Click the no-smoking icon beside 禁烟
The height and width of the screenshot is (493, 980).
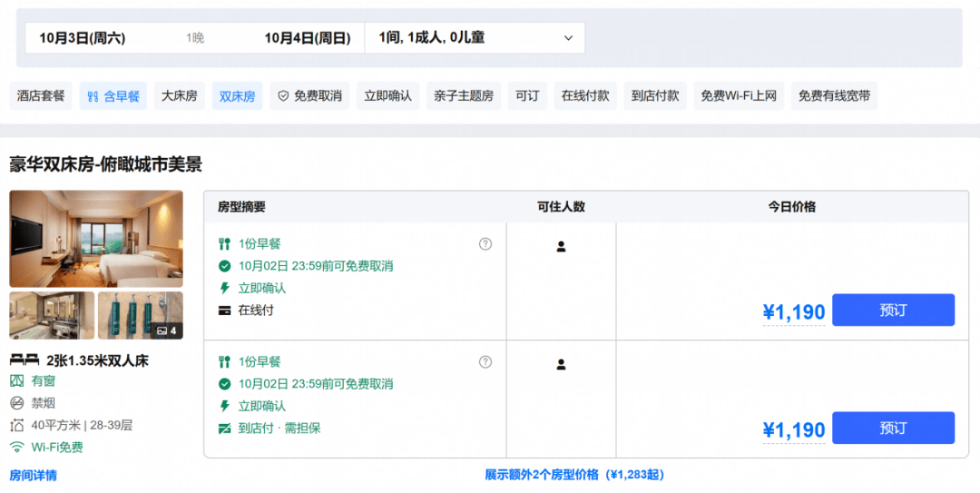point(17,403)
